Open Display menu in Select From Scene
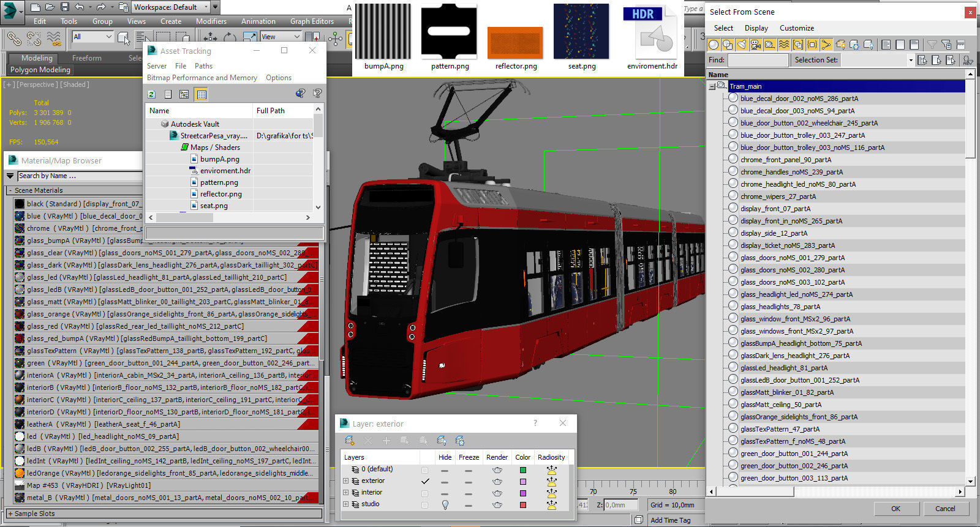The height and width of the screenshot is (527, 980). point(756,28)
